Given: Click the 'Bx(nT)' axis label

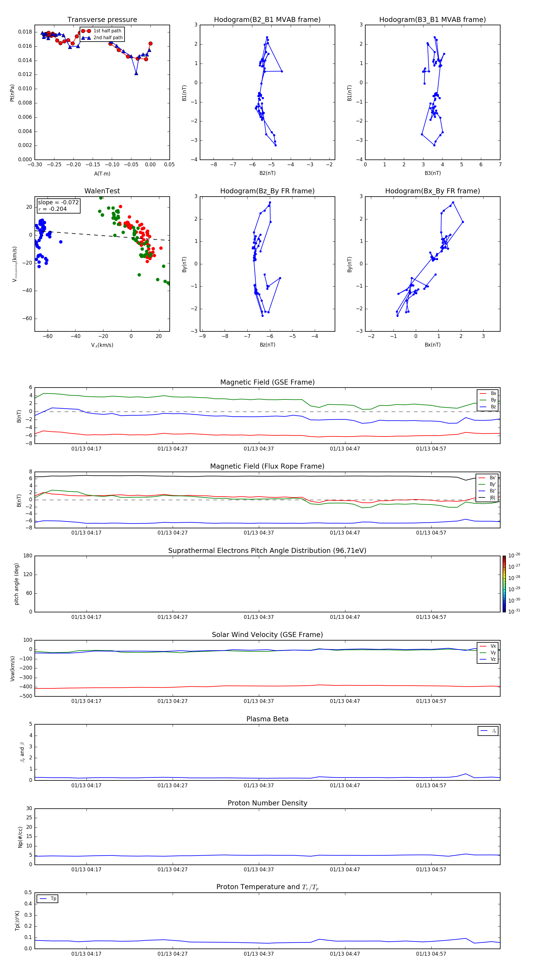Looking at the screenshot, I should pyautogui.click(x=432, y=345).
